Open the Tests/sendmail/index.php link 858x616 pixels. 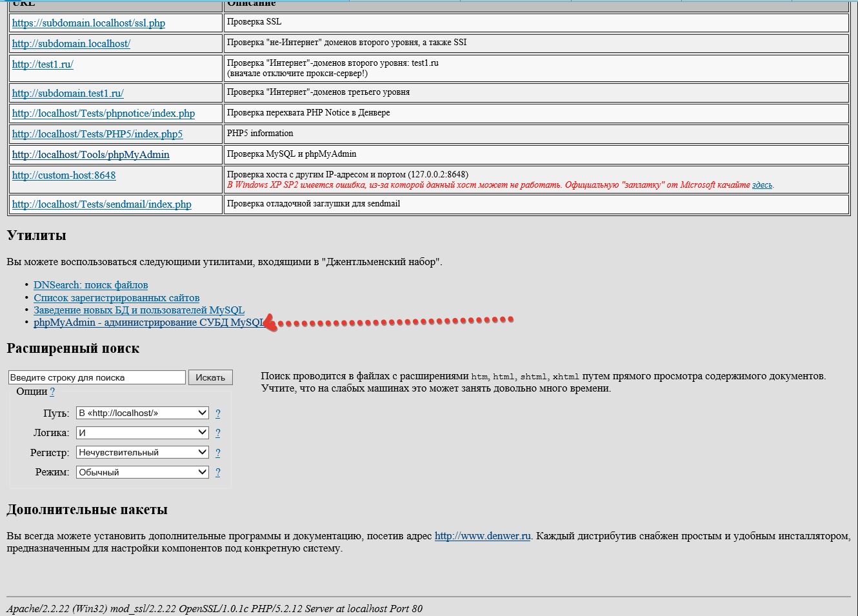102,204
